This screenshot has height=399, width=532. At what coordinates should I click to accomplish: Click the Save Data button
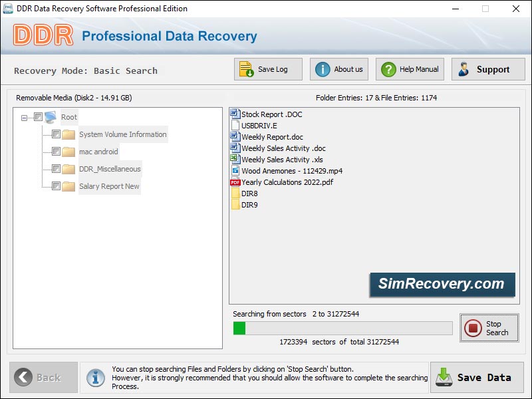(x=476, y=378)
